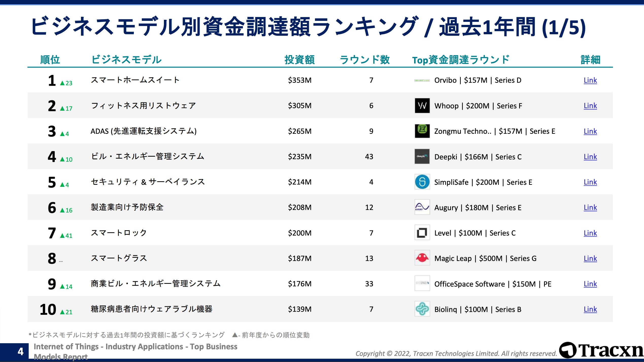Open the Link for Magic Leap row
644x362 pixels.
point(590,258)
